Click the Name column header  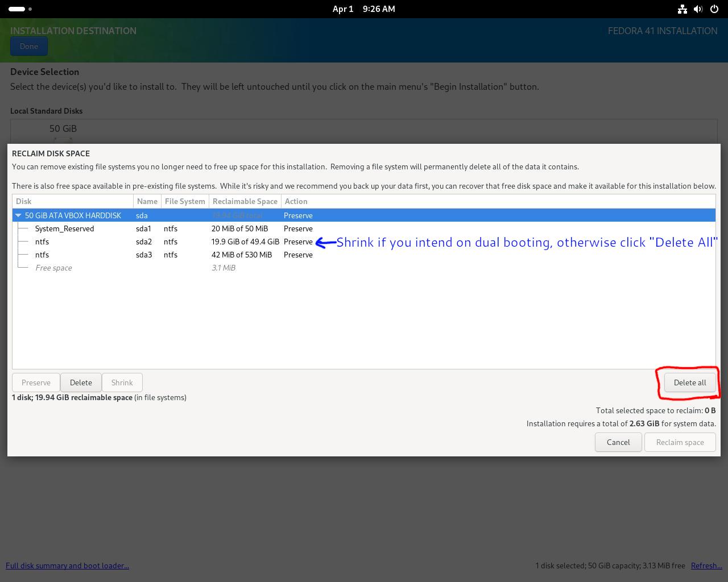tap(147, 201)
